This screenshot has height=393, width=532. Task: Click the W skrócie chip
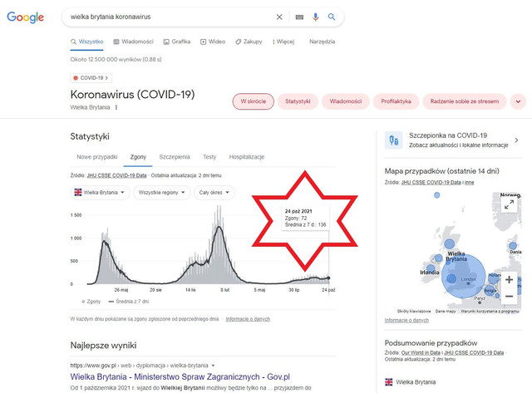click(x=253, y=101)
